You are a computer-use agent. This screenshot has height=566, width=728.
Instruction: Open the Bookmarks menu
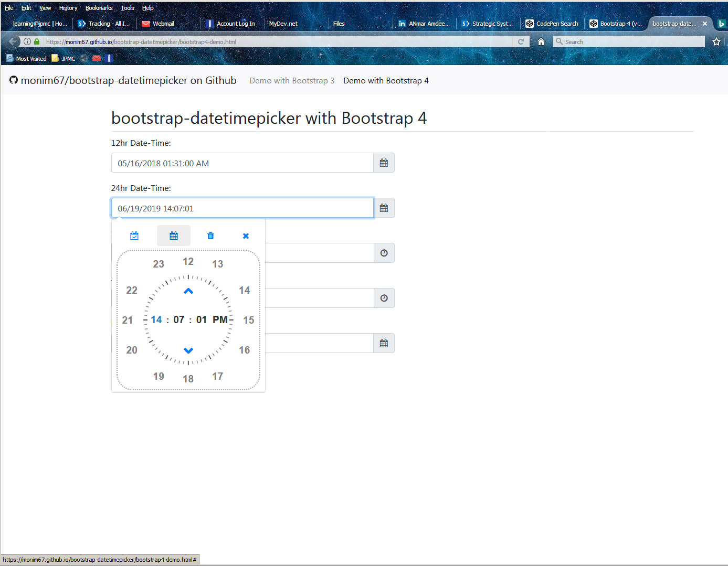point(99,7)
